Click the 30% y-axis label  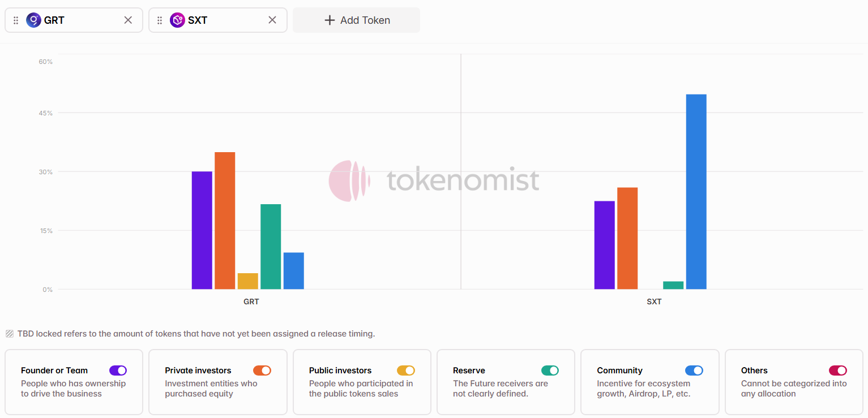(x=45, y=172)
